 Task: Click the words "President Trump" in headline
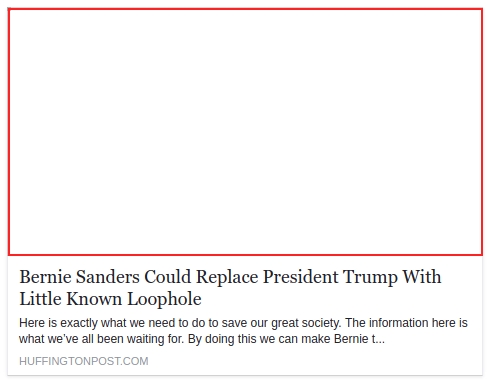point(330,277)
